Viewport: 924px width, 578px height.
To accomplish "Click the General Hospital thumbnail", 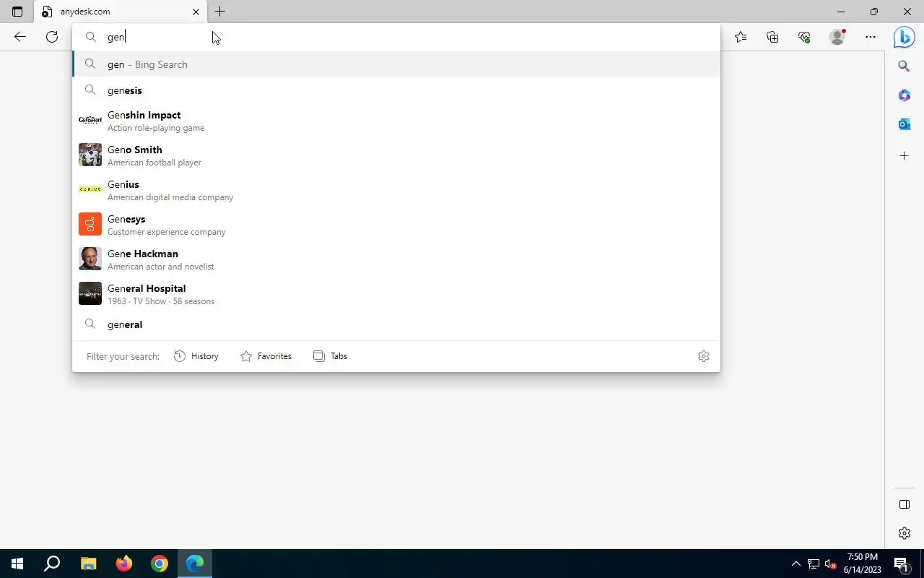I will (x=90, y=293).
